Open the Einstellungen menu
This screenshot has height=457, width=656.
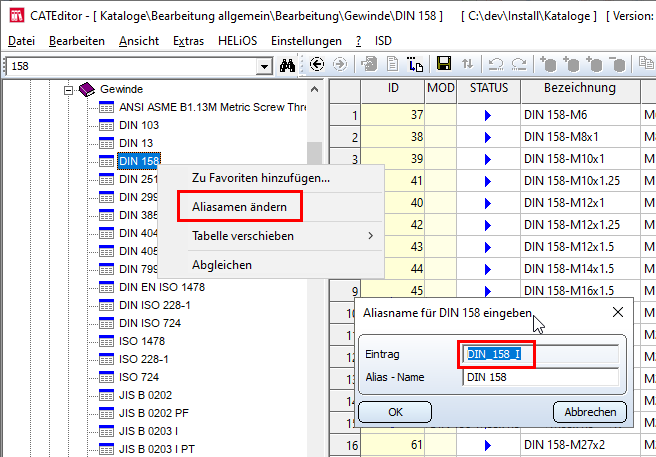[x=306, y=41]
